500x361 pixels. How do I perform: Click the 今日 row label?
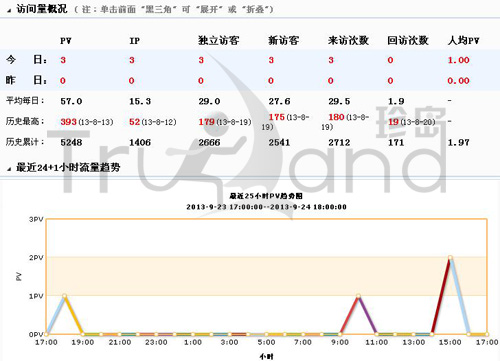click(x=26, y=60)
